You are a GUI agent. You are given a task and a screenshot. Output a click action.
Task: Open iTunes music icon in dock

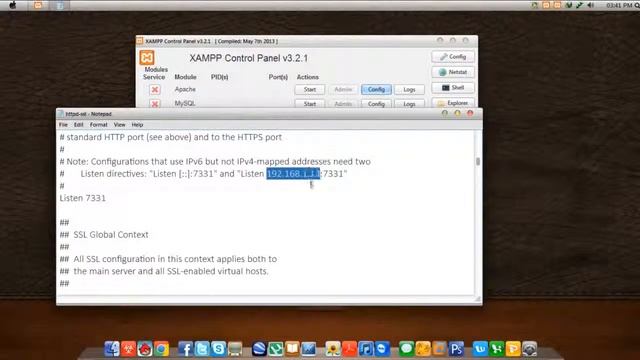pyautogui.click(x=366, y=349)
